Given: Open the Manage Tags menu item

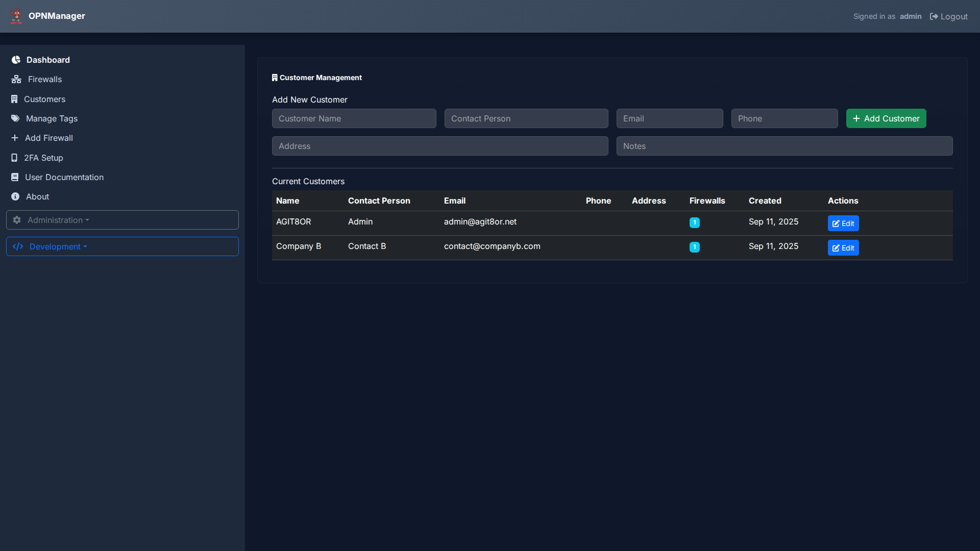Looking at the screenshot, I should pyautogui.click(x=52, y=118).
